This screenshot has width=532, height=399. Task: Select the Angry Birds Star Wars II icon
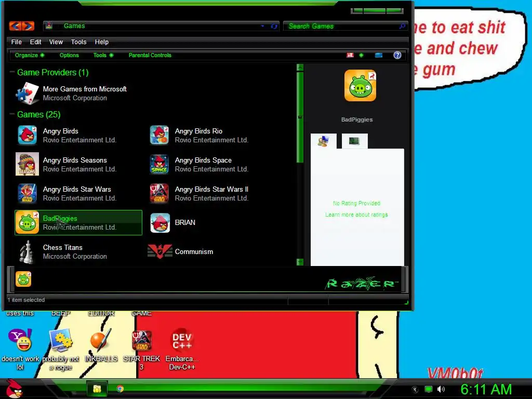[x=159, y=193]
